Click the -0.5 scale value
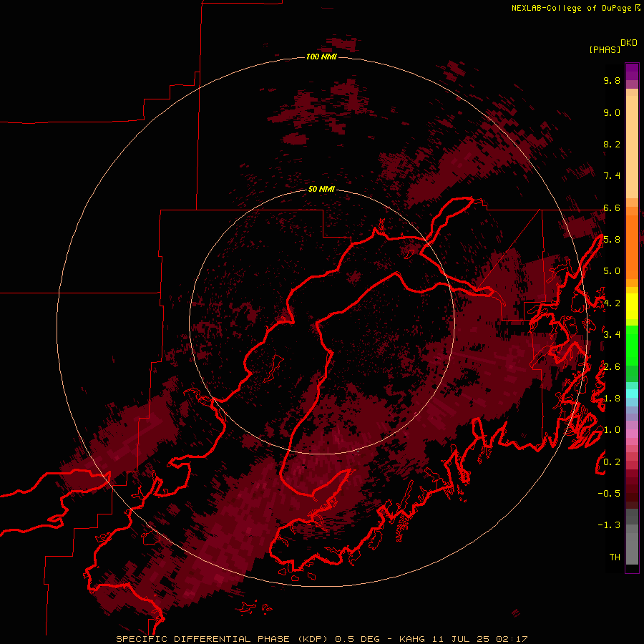 click(x=609, y=494)
